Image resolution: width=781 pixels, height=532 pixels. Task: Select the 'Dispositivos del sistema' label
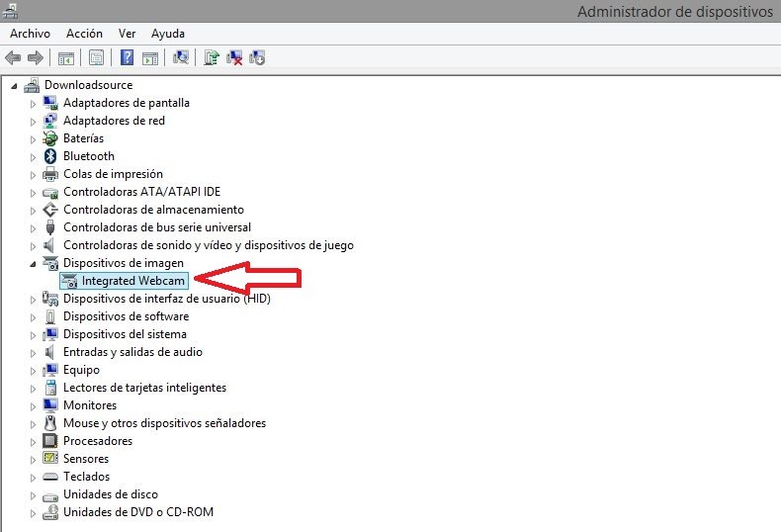point(125,334)
